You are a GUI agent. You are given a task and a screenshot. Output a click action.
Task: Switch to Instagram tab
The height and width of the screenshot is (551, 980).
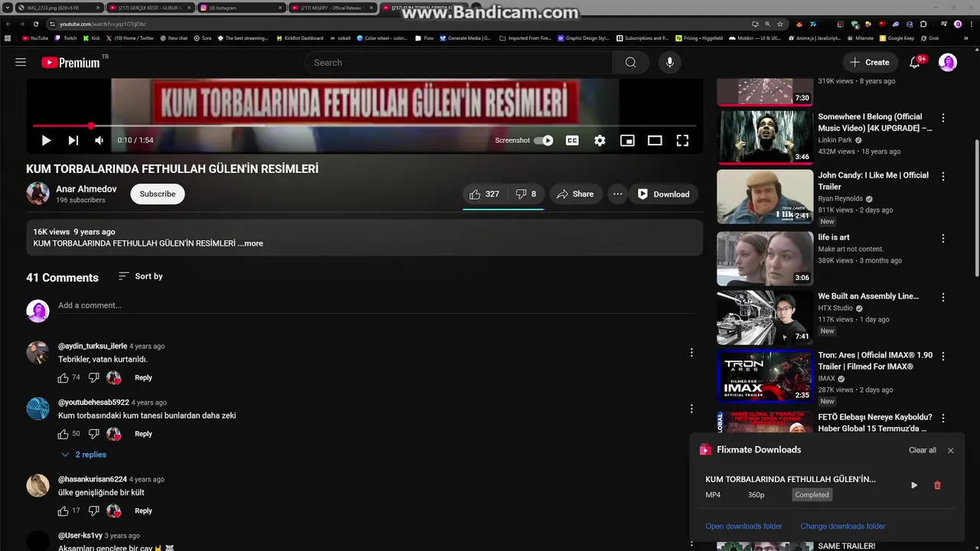(x=241, y=8)
